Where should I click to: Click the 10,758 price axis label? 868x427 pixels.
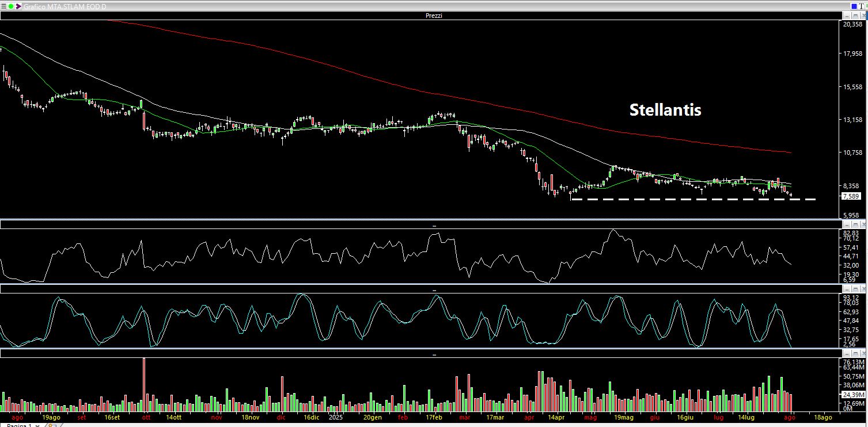click(852, 152)
